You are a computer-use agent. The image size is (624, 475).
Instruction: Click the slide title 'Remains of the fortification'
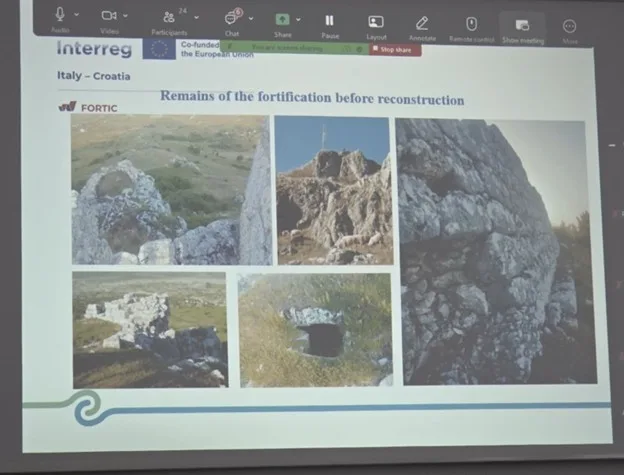click(312, 97)
